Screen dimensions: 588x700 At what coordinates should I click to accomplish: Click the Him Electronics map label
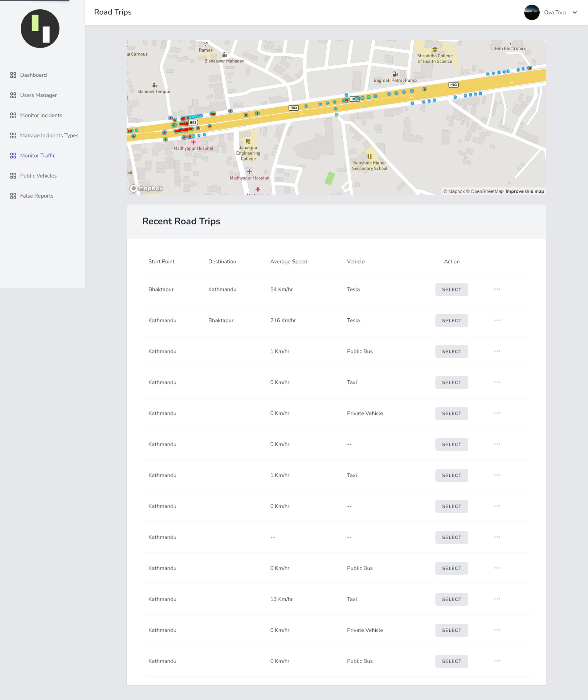(x=510, y=49)
